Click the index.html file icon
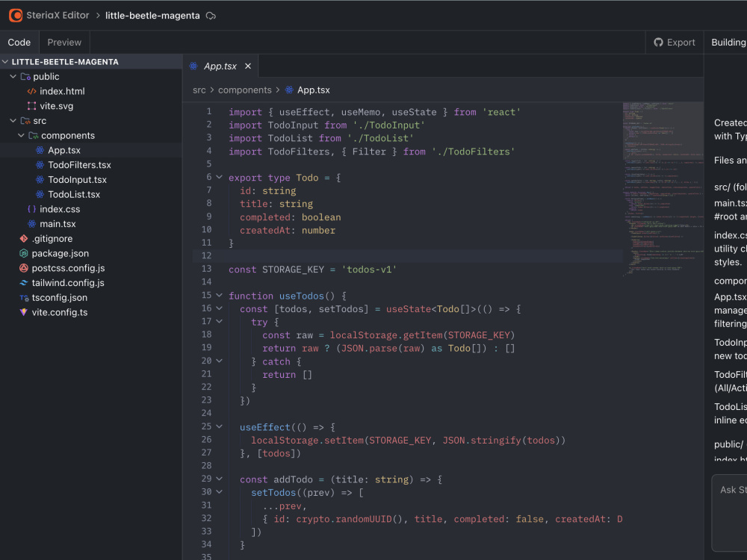 [x=32, y=91]
